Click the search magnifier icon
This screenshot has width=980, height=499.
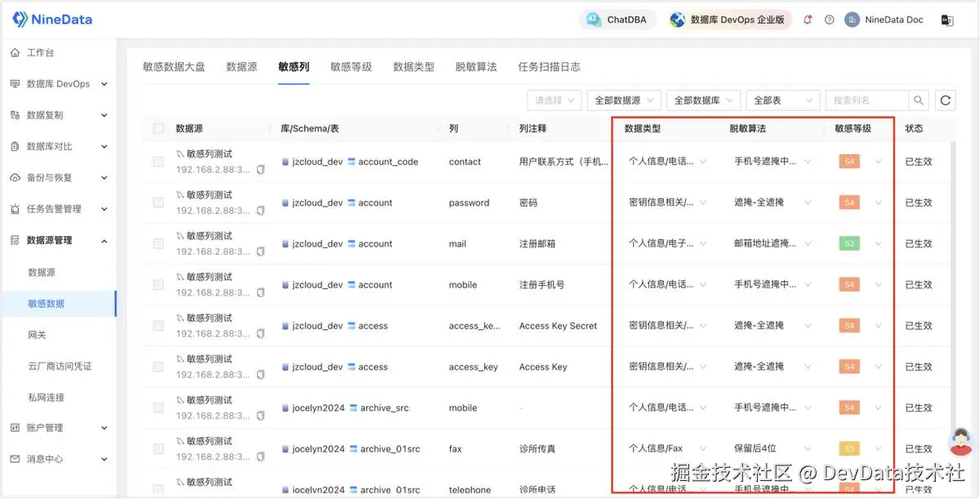919,100
